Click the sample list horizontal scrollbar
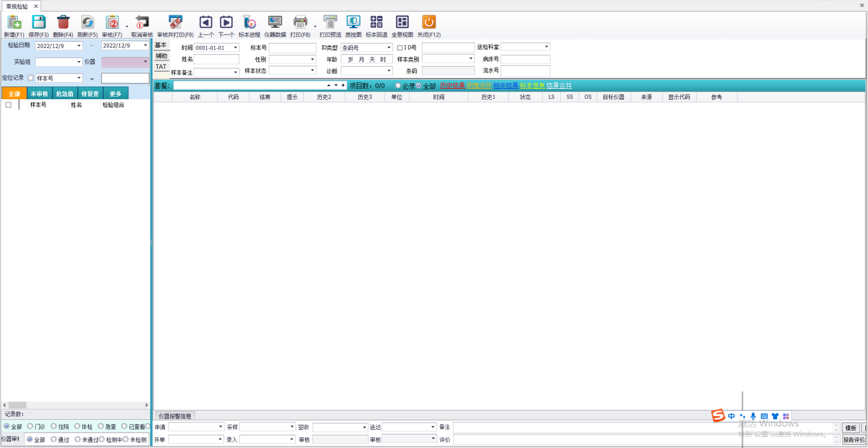 pyautogui.click(x=76, y=405)
